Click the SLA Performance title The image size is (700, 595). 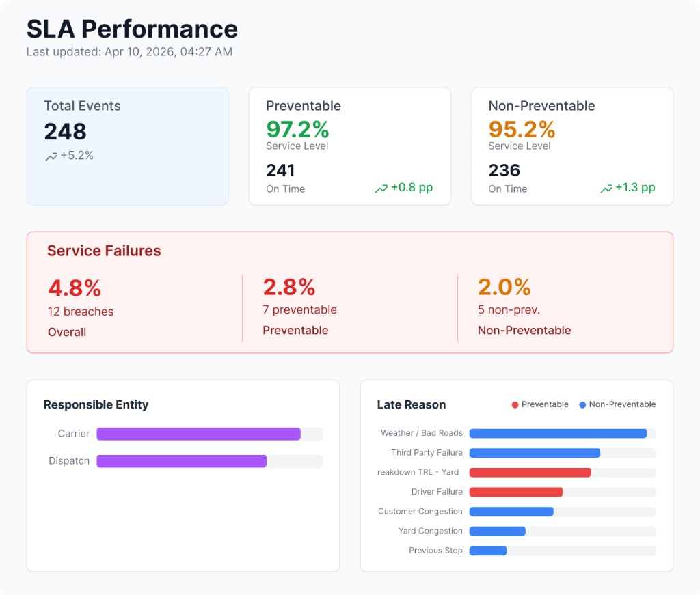[132, 29]
